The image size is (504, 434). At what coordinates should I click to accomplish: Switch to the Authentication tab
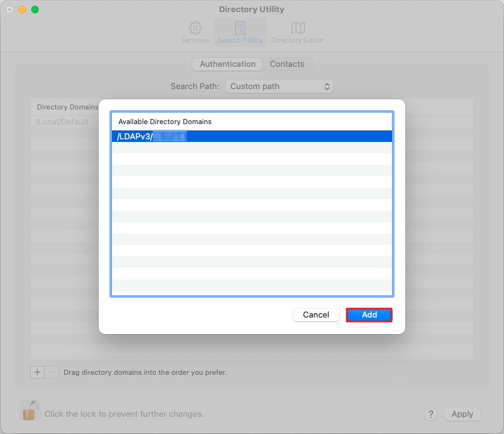point(227,64)
